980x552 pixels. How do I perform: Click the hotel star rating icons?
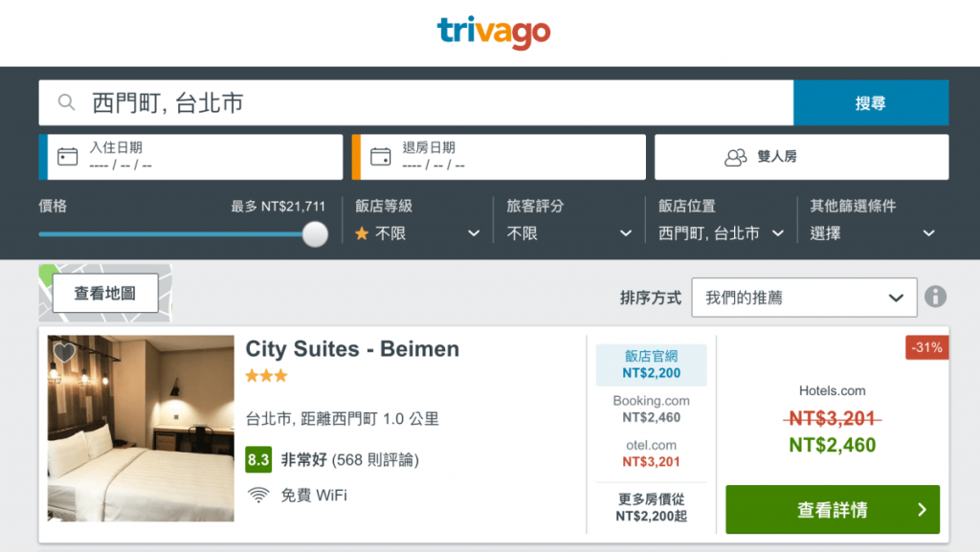pos(266,376)
